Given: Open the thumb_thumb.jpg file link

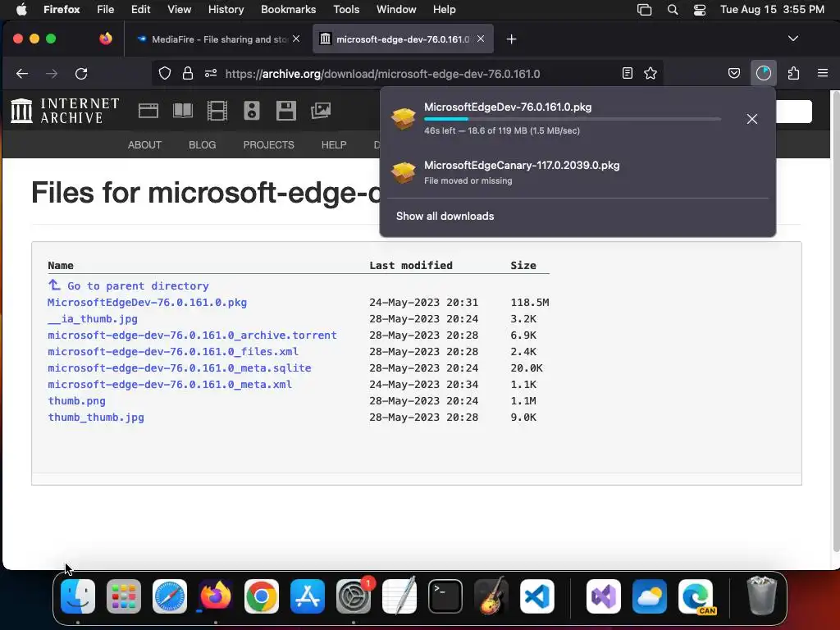Looking at the screenshot, I should pyautogui.click(x=96, y=418).
